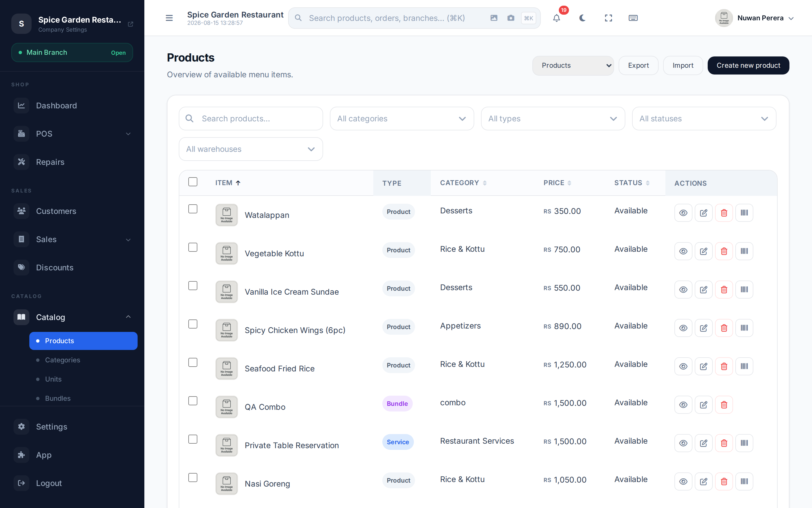Check the Watalappan row checkbox
Viewport: 812px width, 508px height.
(193, 209)
